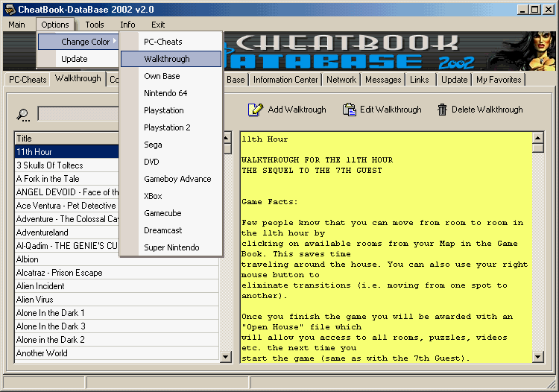Open the Tools menu

(95, 25)
